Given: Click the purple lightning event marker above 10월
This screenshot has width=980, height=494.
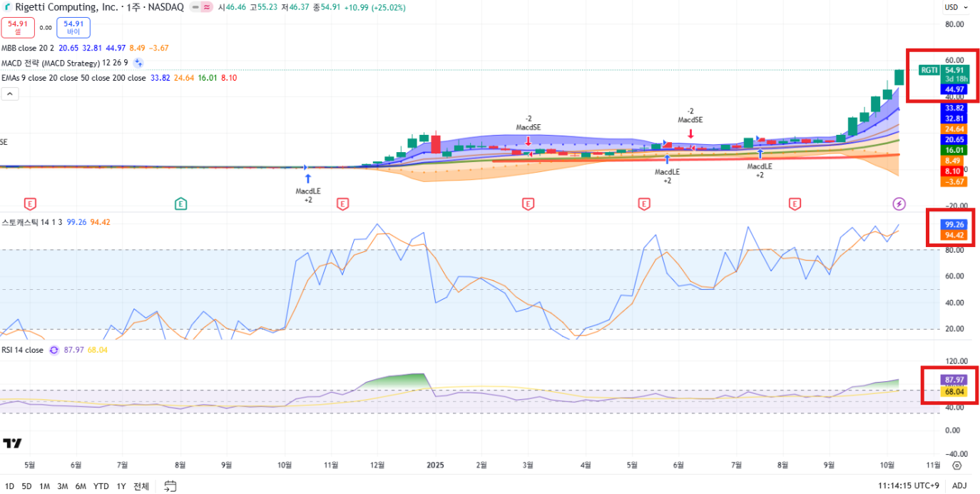Looking at the screenshot, I should pyautogui.click(x=899, y=204).
